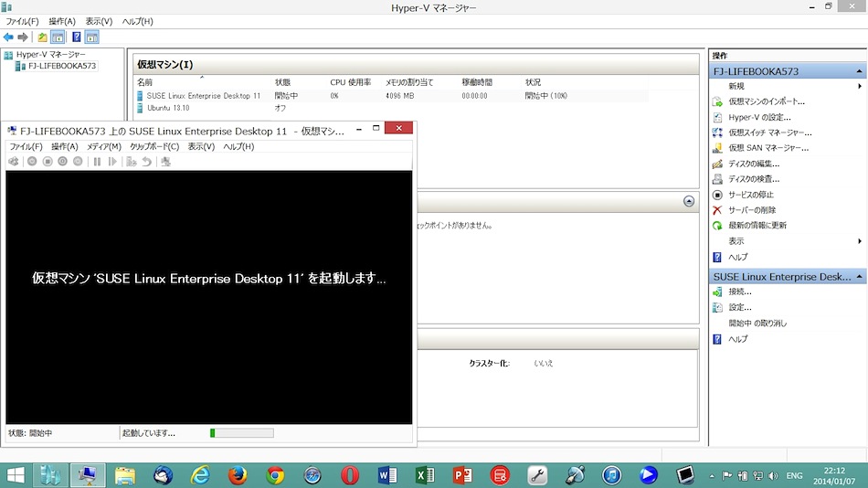This screenshot has width=868, height=488.
Task: Open メディア(M) menu in VM window
Action: click(x=103, y=146)
